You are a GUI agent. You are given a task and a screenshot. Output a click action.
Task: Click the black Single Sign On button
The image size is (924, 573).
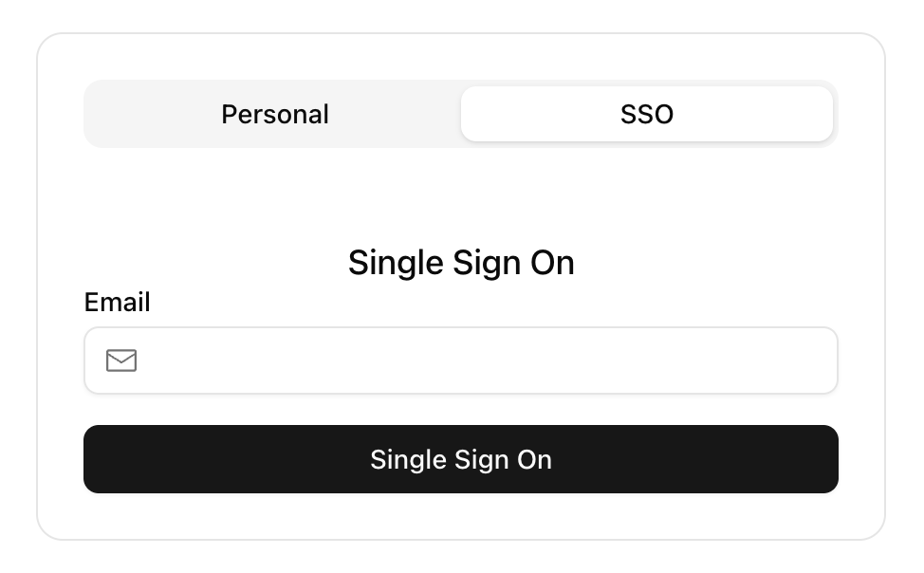461,459
